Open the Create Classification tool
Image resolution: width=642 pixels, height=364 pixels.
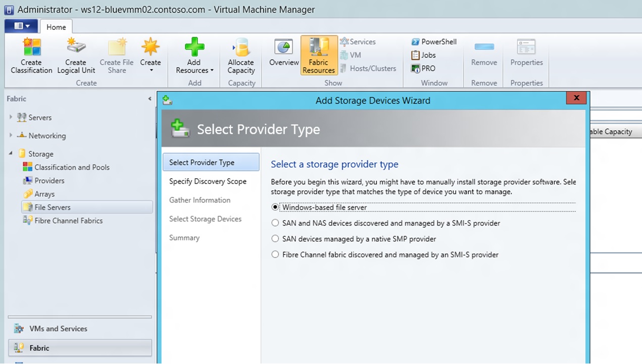click(x=31, y=56)
